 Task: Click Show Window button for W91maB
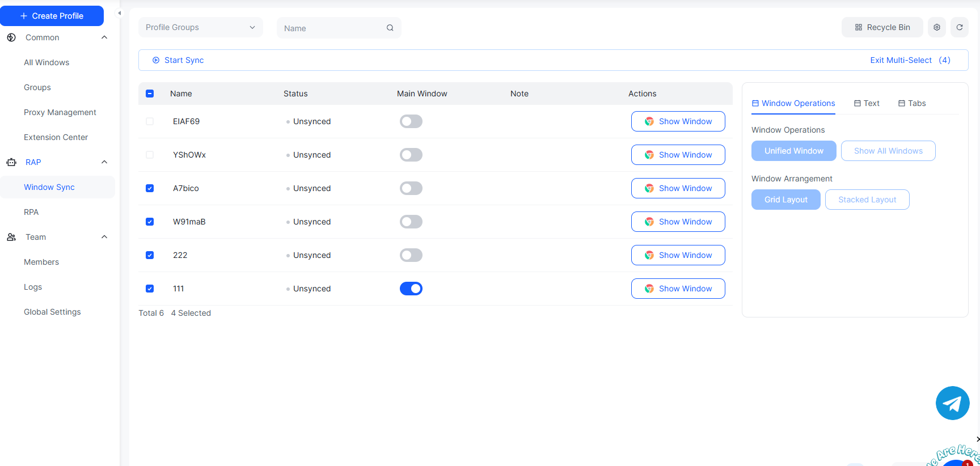click(x=678, y=222)
